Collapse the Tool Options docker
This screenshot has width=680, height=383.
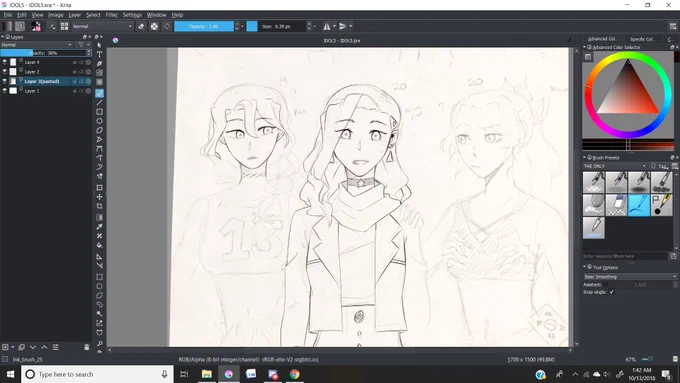pyautogui.click(x=584, y=267)
